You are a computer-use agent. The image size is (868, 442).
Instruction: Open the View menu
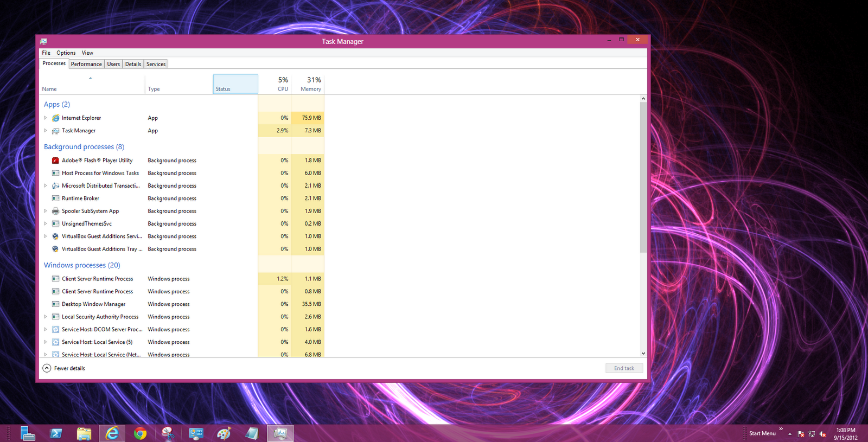(87, 53)
